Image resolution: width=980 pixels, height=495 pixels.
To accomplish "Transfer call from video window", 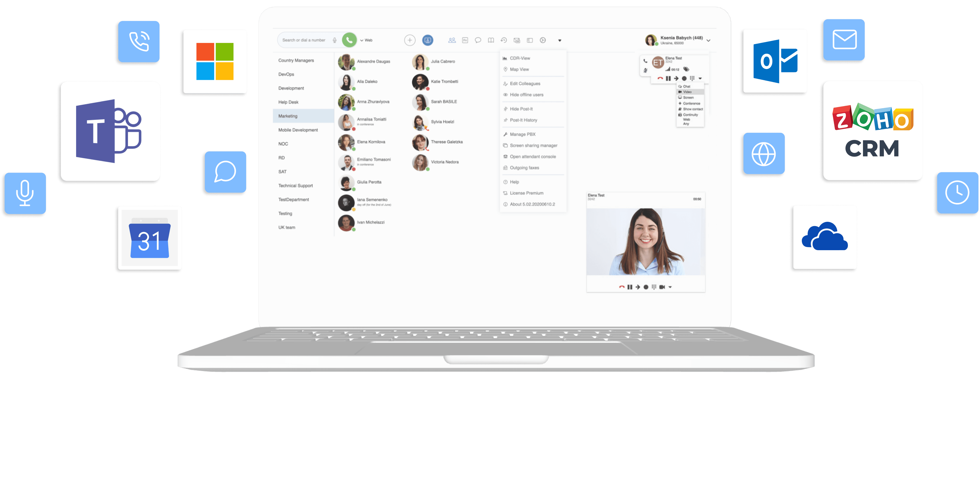I will pos(638,287).
